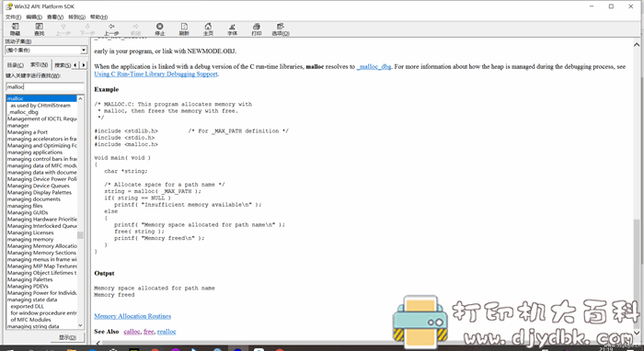This screenshot has width=644, height=351.
Task: Select 'Managing Display Palettes' index entry
Action: (x=40, y=192)
